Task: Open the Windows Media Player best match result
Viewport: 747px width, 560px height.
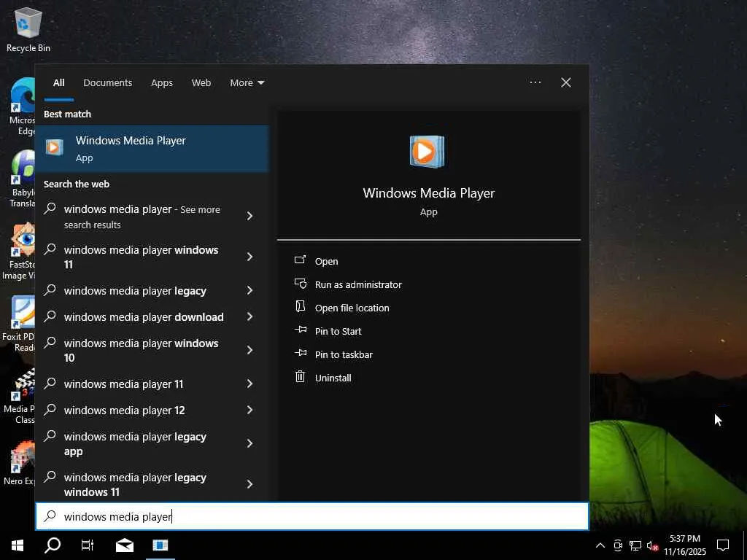Action: (x=152, y=149)
